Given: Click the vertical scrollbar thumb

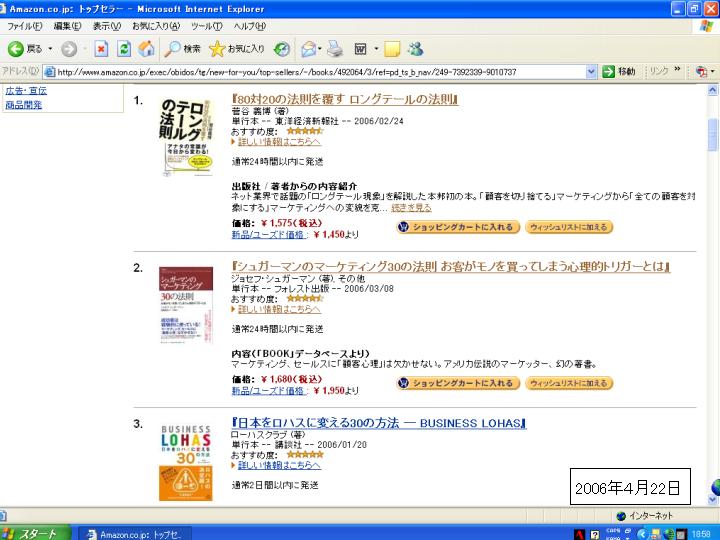Looking at the screenshot, I should tap(713, 135).
